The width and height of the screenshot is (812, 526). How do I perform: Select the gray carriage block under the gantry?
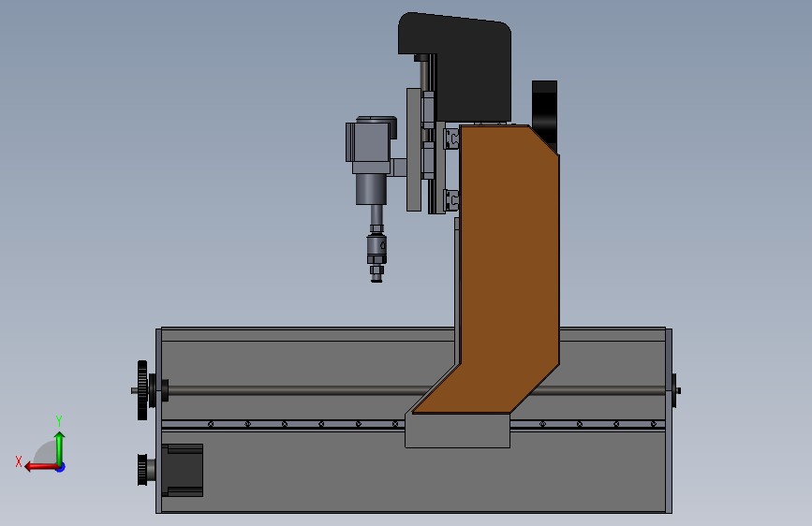pyautogui.click(x=457, y=431)
